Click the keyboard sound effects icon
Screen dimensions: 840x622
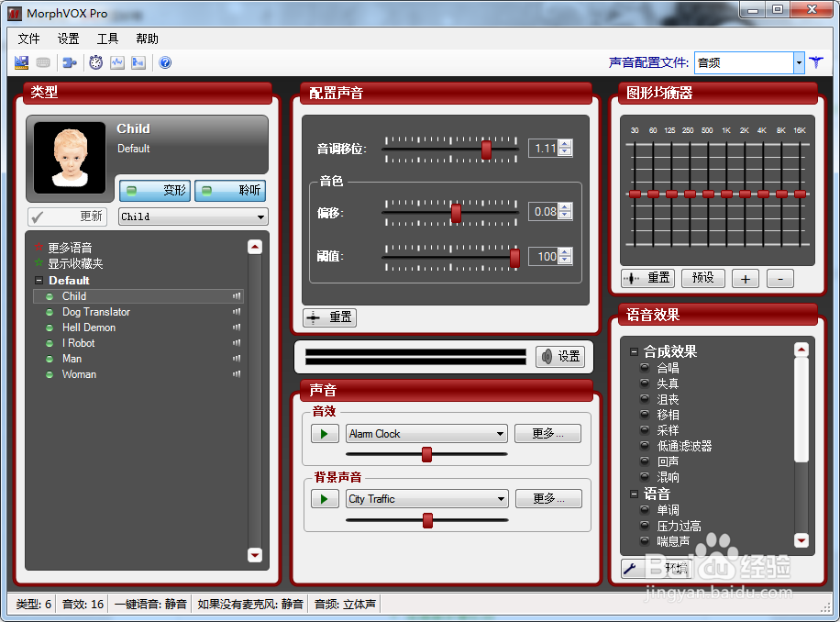43,62
